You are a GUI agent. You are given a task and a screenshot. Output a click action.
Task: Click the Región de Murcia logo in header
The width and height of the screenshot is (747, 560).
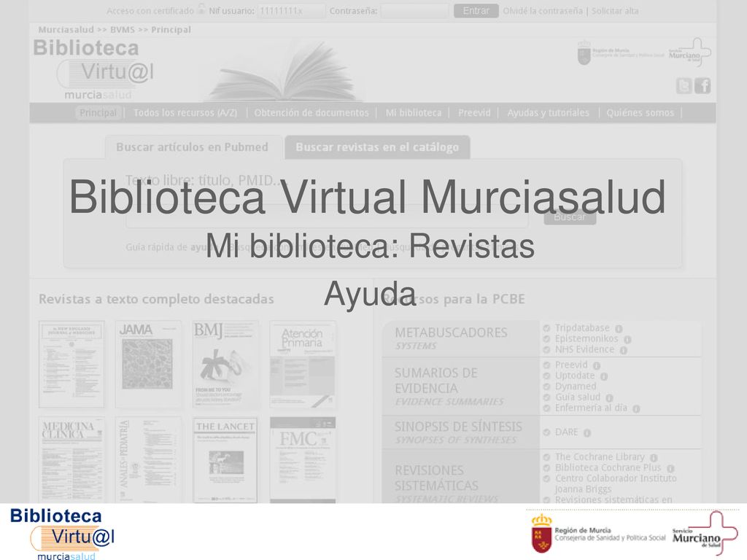[x=620, y=52]
